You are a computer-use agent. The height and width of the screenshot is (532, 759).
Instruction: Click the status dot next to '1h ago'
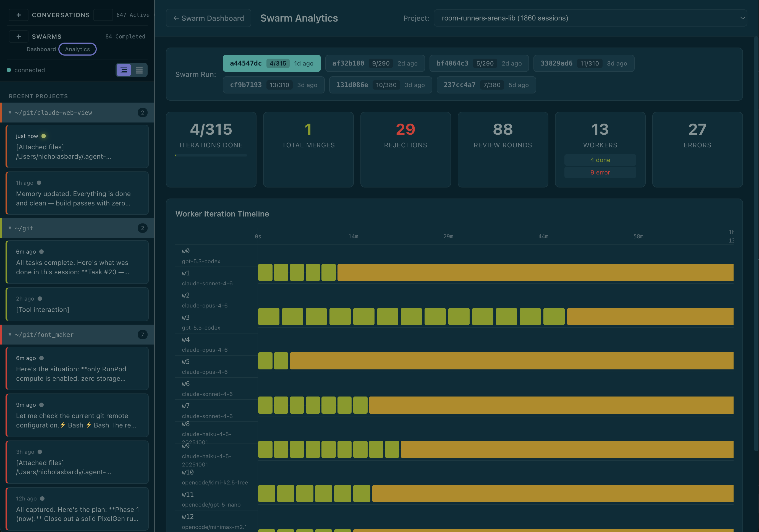coord(39,182)
